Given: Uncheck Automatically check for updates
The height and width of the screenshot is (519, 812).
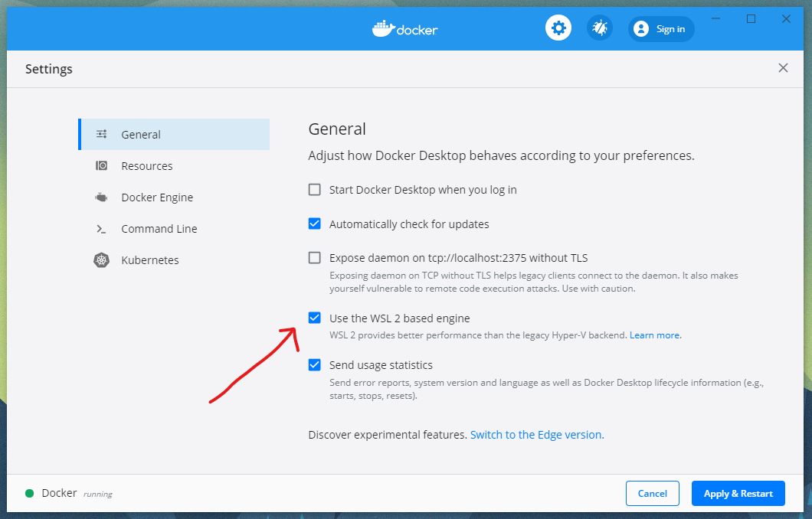Looking at the screenshot, I should coord(314,224).
